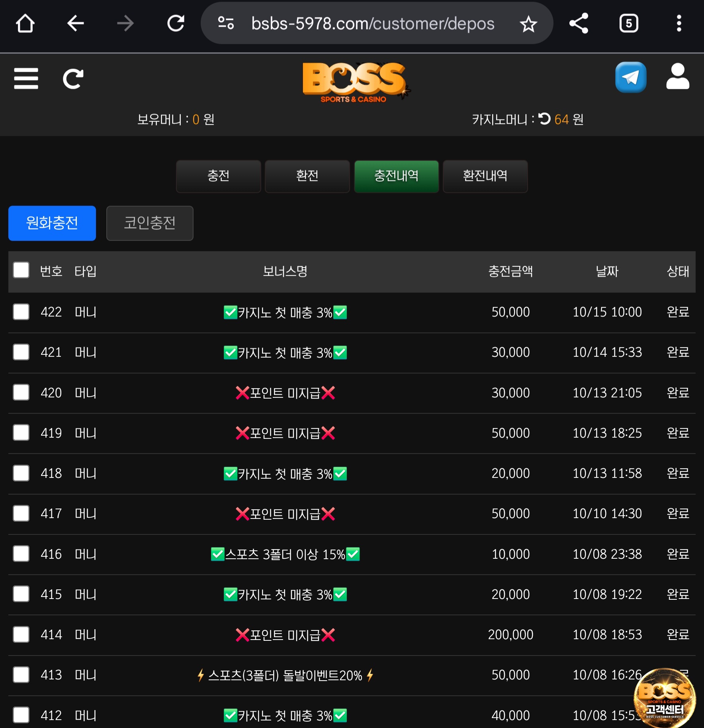The width and height of the screenshot is (704, 728).
Task: Bookmark page with the star icon
Action: point(528,24)
